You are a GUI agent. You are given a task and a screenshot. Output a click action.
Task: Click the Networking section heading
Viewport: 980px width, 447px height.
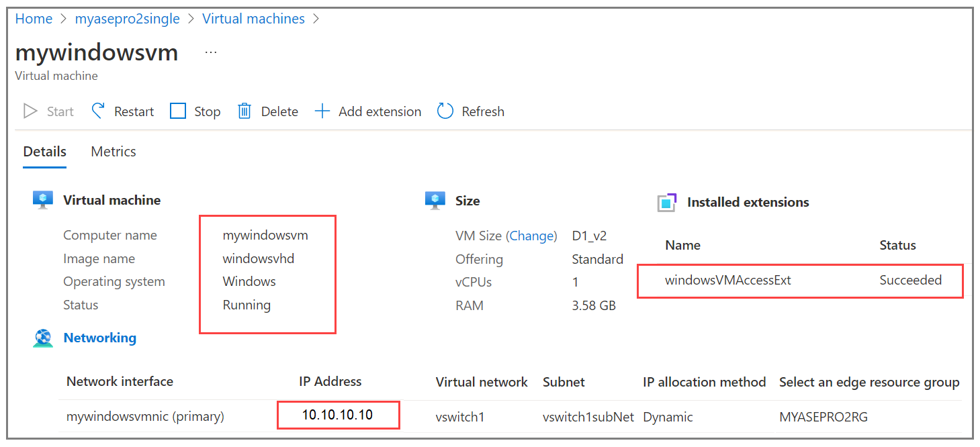coord(99,338)
